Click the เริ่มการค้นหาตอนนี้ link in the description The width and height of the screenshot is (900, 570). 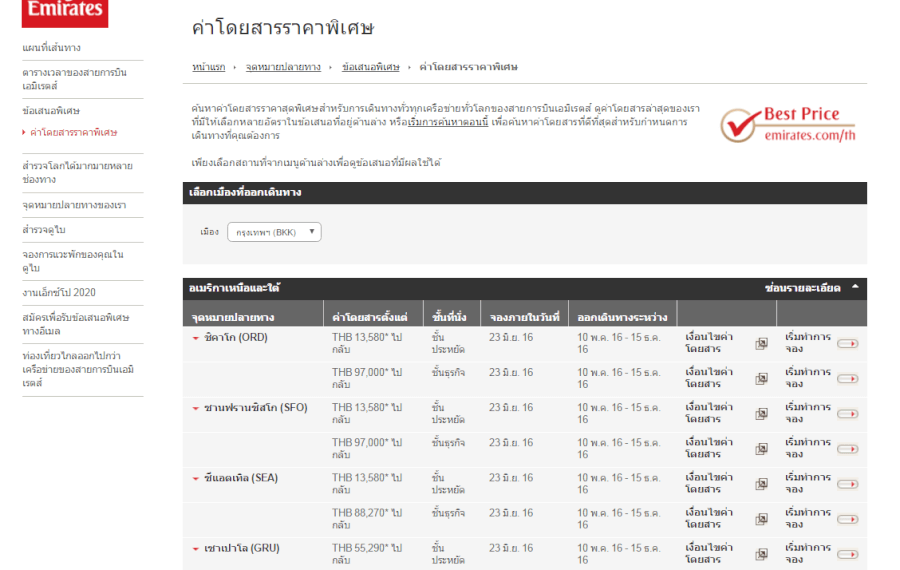(x=448, y=122)
